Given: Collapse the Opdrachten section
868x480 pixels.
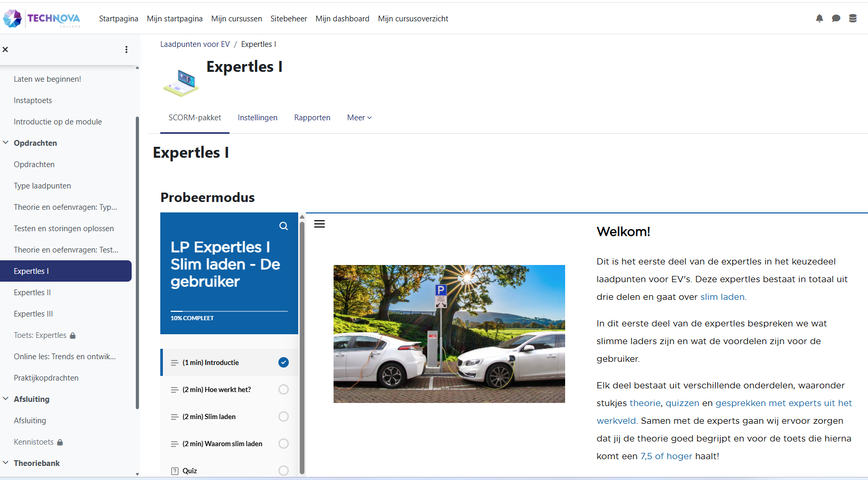Looking at the screenshot, I should point(6,143).
